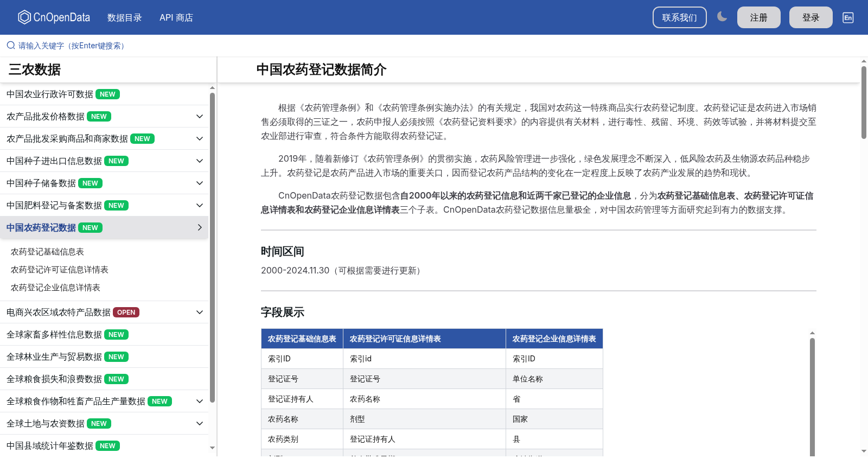The width and height of the screenshot is (868, 465).
Task: Expand 全球粮食作物和牲畜产品生产量数据 chevron
Action: tap(200, 402)
